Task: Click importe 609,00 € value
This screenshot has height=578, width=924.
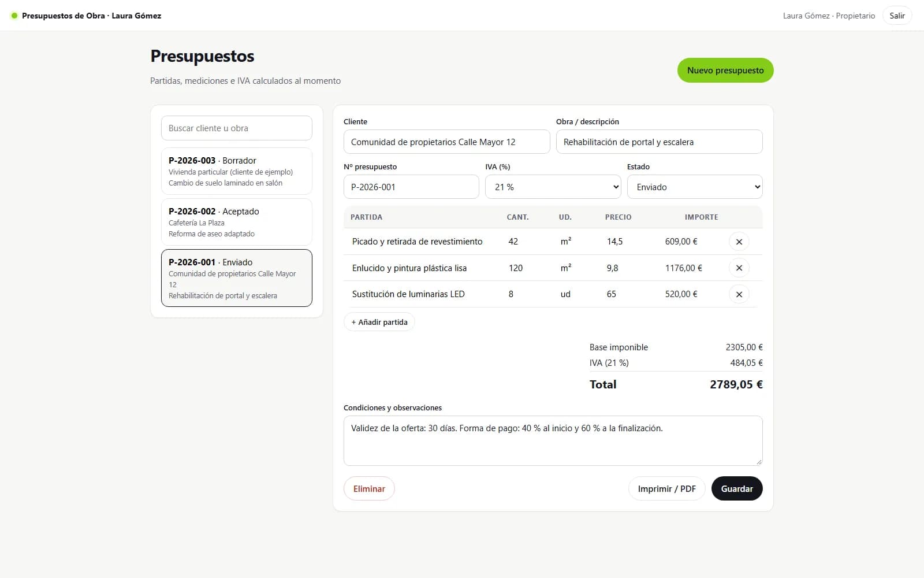Action: click(x=681, y=242)
